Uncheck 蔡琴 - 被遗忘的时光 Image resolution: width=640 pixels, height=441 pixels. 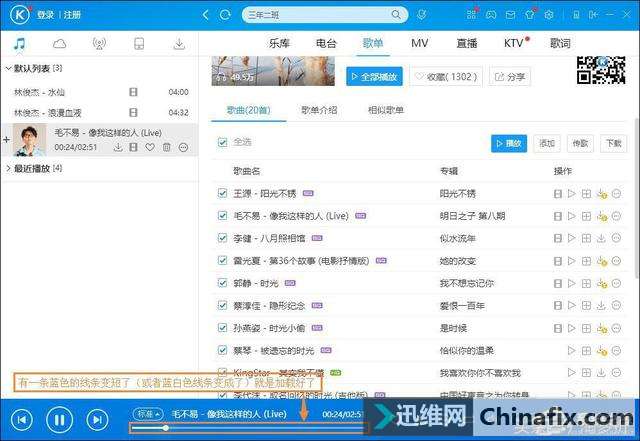click(222, 350)
